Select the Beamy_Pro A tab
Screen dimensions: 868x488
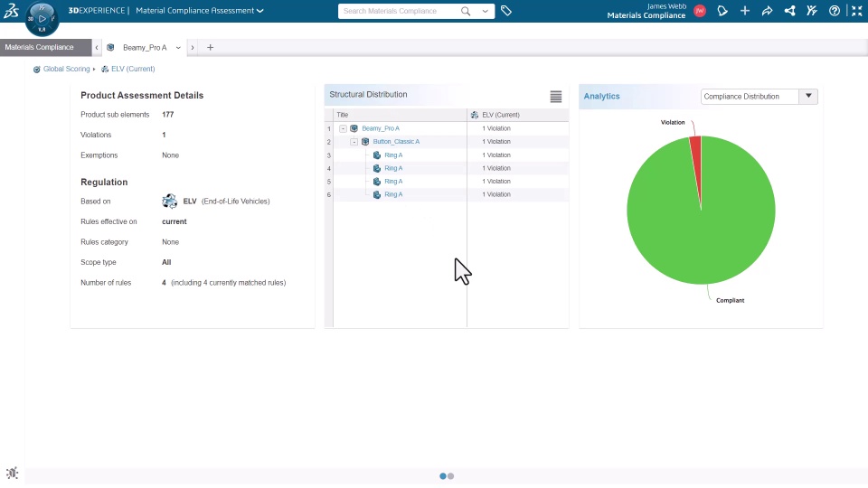click(x=145, y=48)
